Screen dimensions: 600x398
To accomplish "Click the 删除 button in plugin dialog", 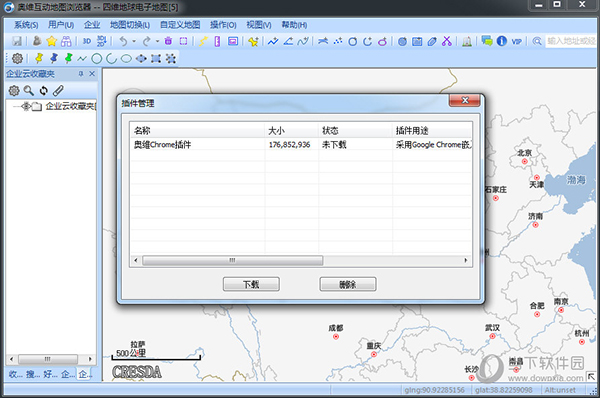I will click(347, 284).
